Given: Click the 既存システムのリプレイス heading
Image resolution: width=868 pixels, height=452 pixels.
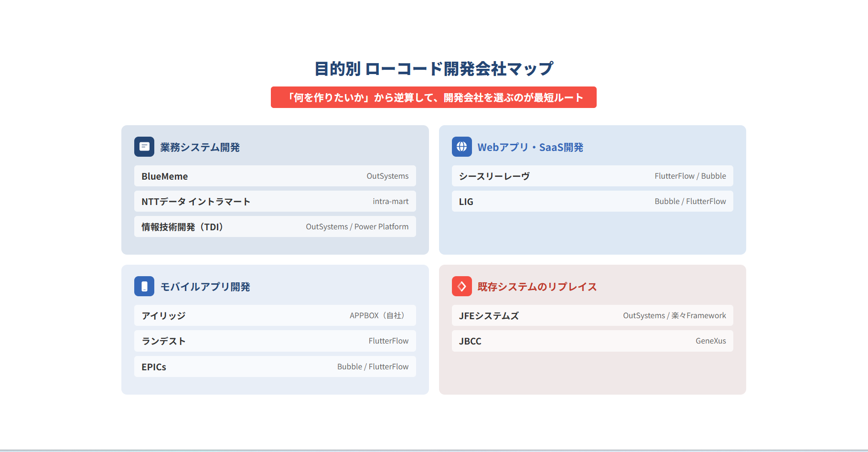Looking at the screenshot, I should (x=537, y=287).
